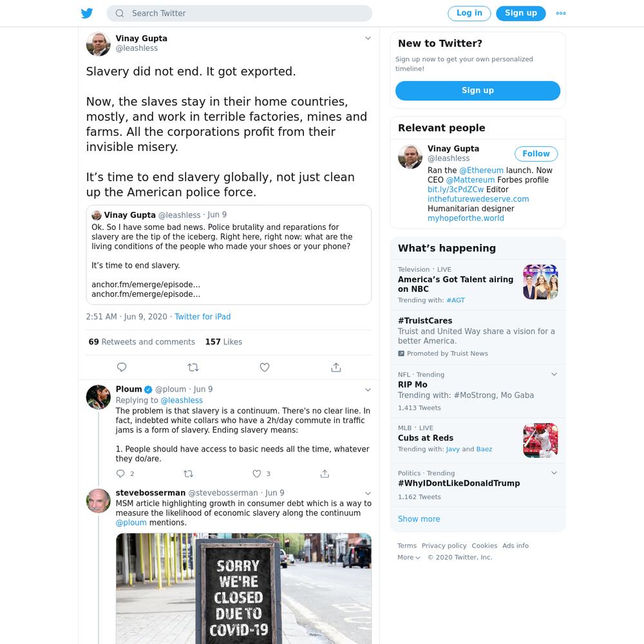Follow Vinay Gupta in Relevant people
This screenshot has width=644, height=644.
pyautogui.click(x=536, y=154)
